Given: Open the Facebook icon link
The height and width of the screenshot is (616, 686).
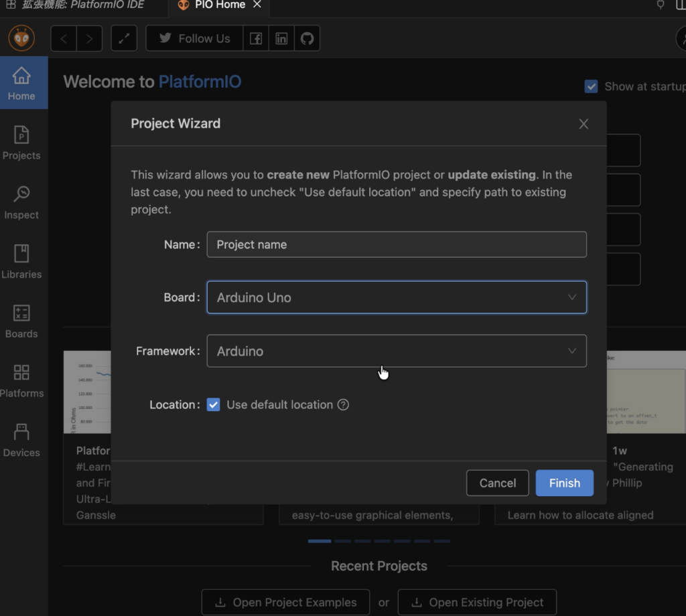Looking at the screenshot, I should tap(256, 39).
